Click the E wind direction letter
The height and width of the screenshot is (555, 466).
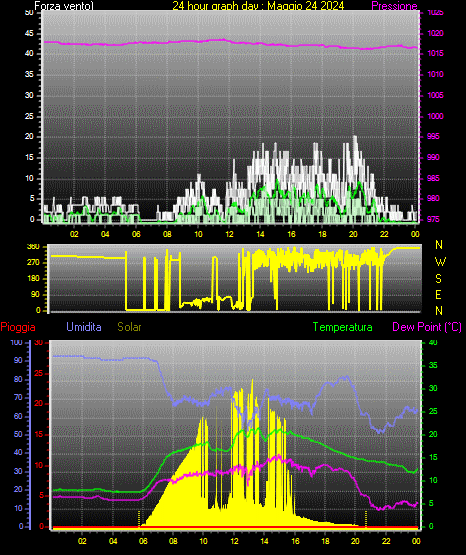438,294
